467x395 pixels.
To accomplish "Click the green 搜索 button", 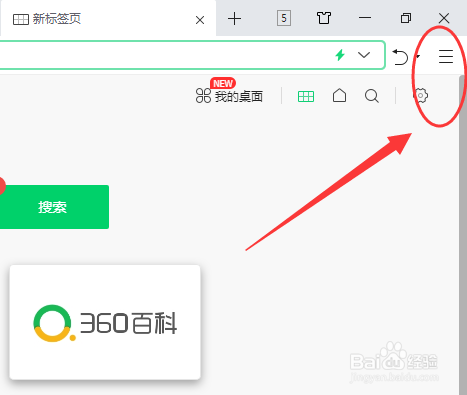I will tap(53, 207).
